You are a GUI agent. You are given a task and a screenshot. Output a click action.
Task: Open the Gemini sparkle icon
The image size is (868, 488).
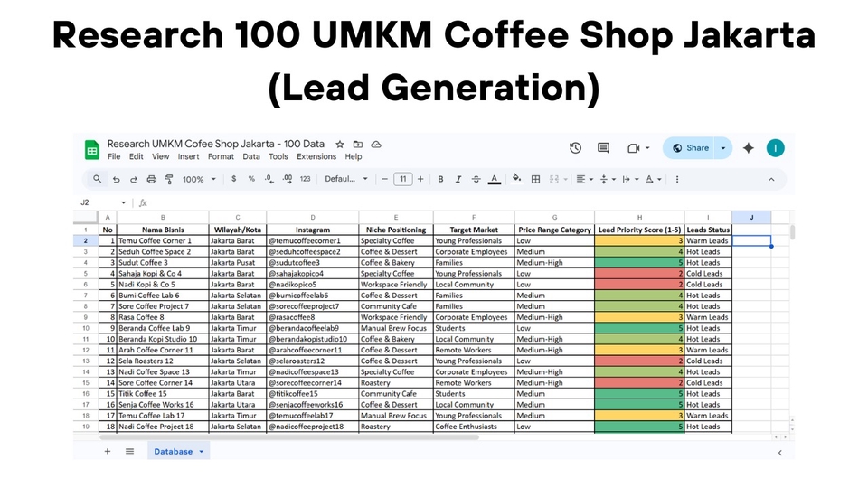pos(749,148)
